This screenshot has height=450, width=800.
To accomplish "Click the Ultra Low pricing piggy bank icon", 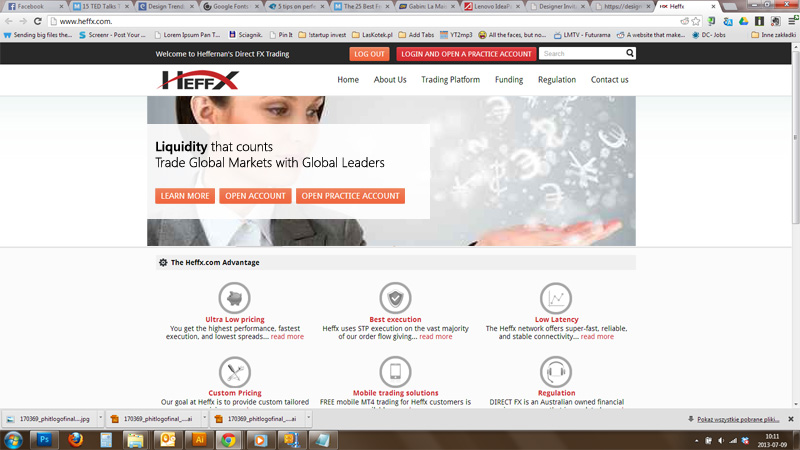I will coord(235,298).
